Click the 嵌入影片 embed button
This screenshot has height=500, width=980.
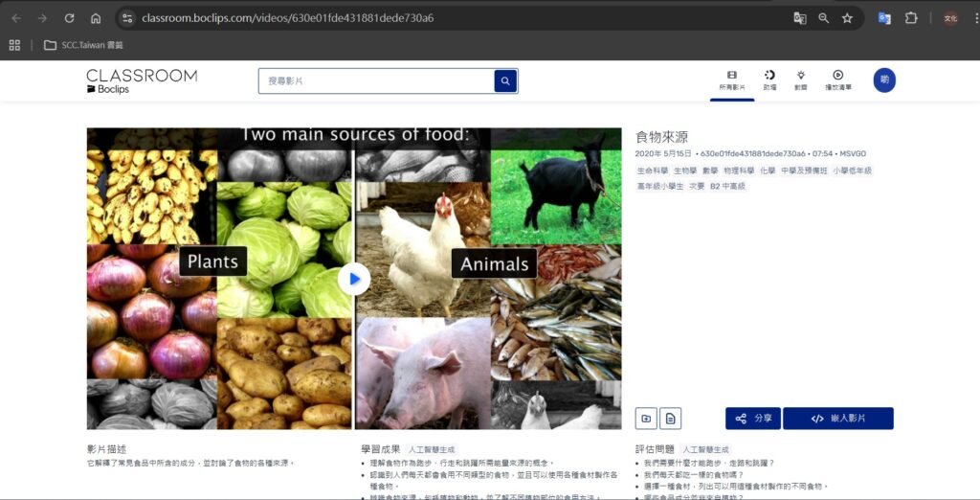(x=837, y=419)
